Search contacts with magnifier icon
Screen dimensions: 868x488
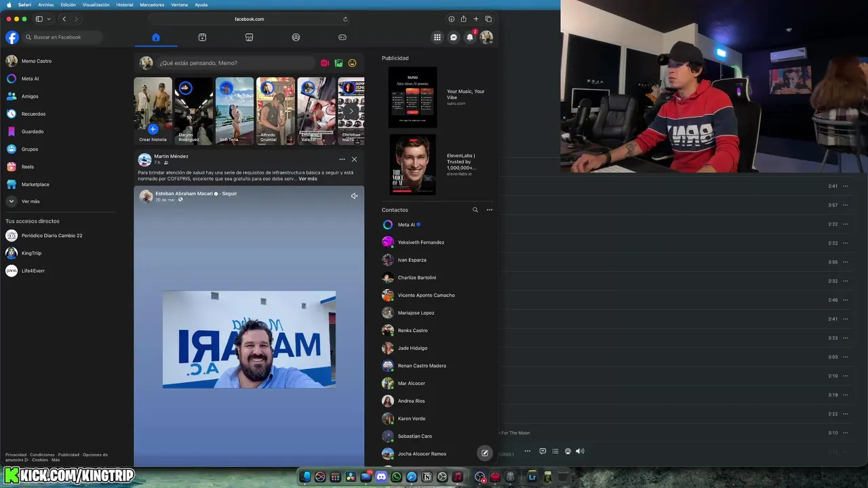tap(475, 210)
